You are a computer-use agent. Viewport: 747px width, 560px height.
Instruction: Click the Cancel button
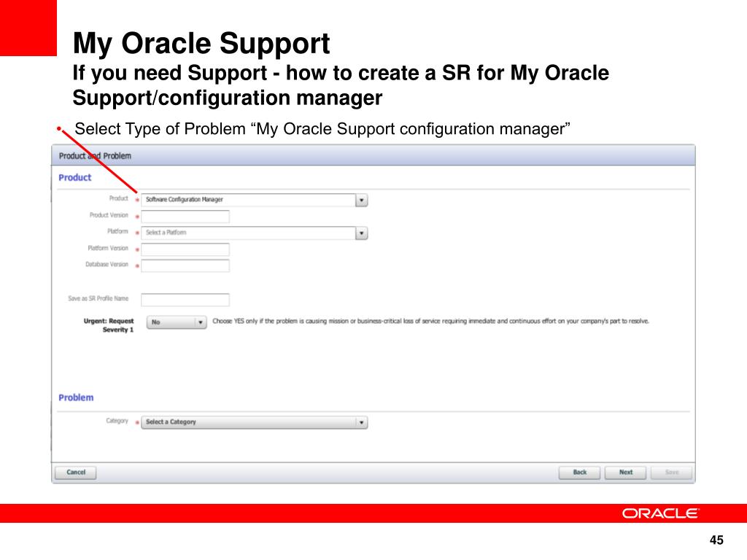[x=76, y=472]
